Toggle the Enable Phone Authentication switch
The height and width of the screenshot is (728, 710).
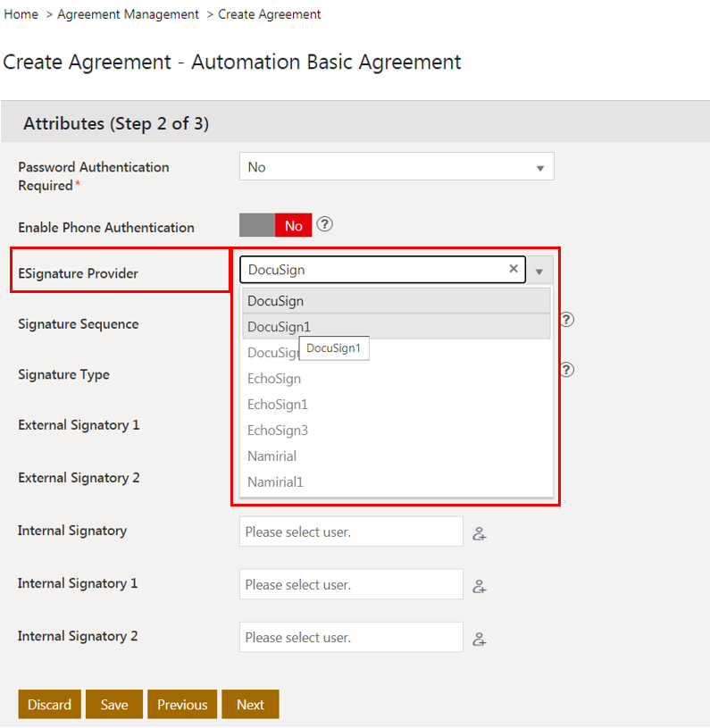point(276,226)
